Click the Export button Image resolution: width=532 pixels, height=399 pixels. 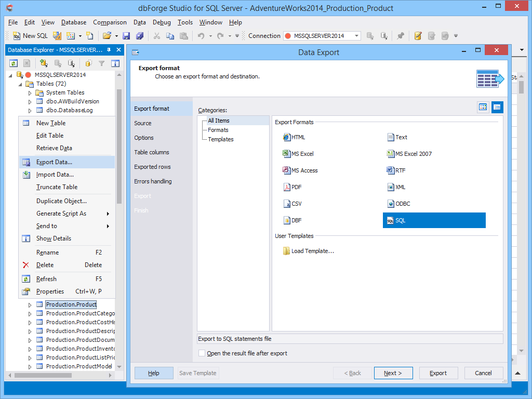pyautogui.click(x=438, y=373)
